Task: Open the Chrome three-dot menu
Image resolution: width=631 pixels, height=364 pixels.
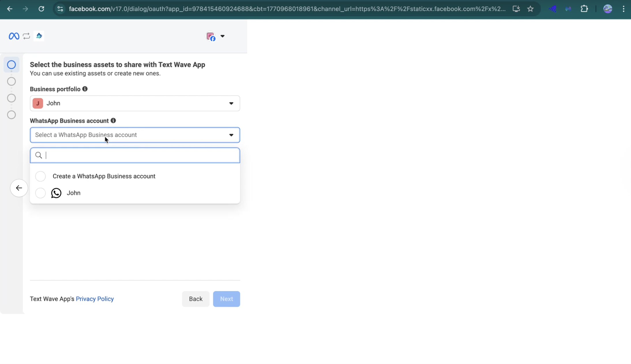Action: pyautogui.click(x=624, y=9)
